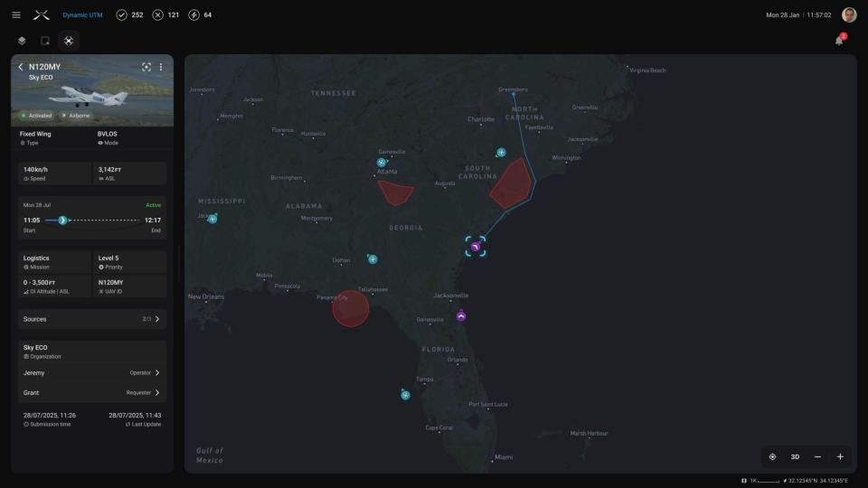Go back using the arrow beside N120MY

21,67
